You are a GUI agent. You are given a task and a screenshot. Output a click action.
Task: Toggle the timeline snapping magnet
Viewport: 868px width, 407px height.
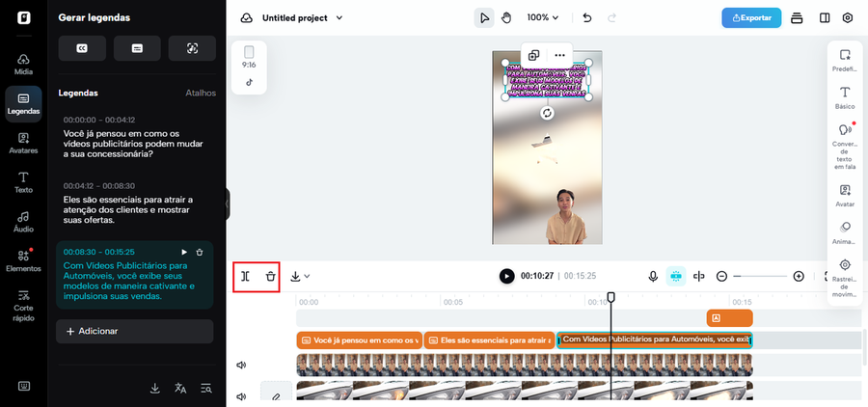tap(675, 276)
